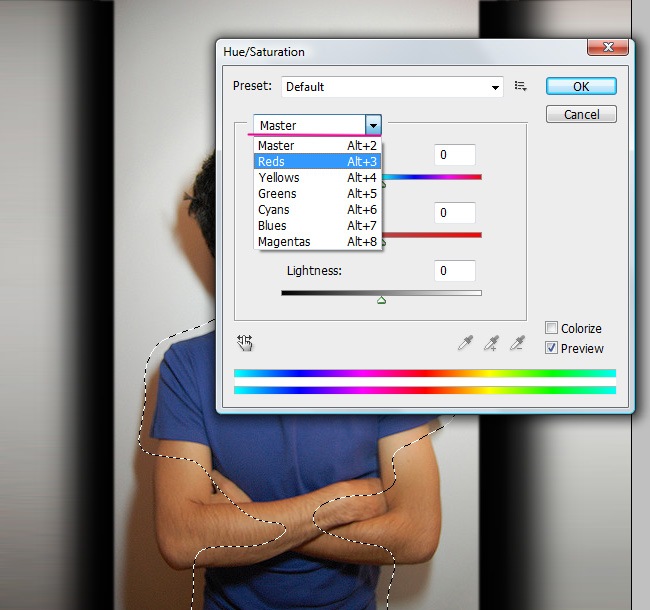650x610 pixels.
Task: Click the Lightness value field
Action: click(454, 271)
